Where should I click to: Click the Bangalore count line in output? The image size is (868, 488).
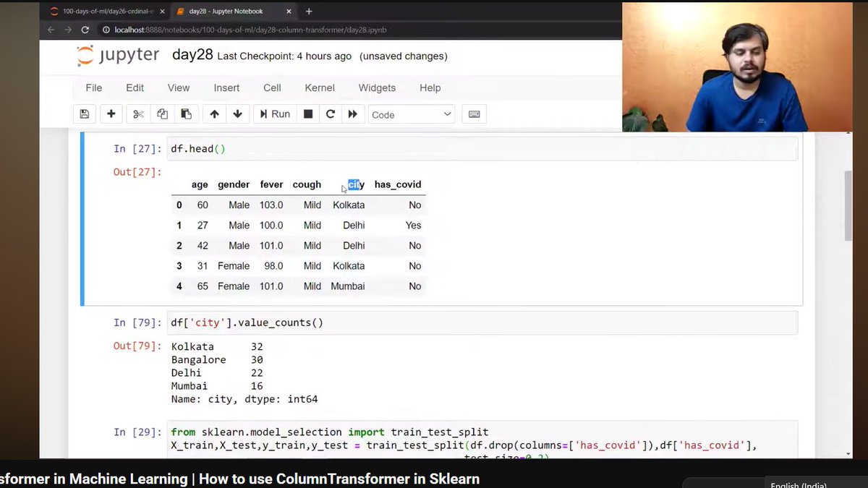click(217, 360)
